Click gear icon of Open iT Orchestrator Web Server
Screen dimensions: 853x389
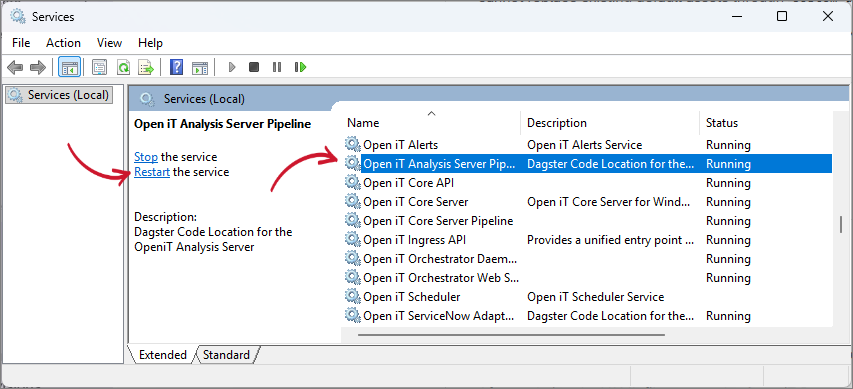click(353, 277)
